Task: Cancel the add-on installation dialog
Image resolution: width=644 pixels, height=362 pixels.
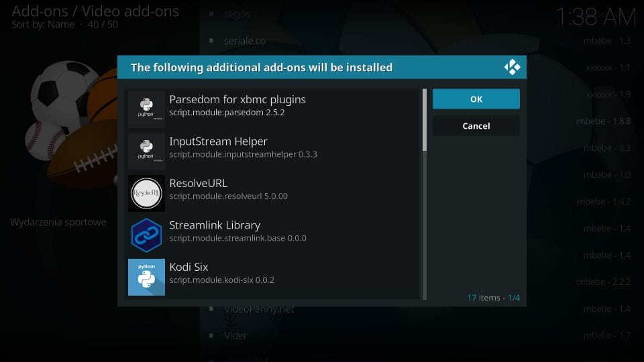Action: [476, 126]
